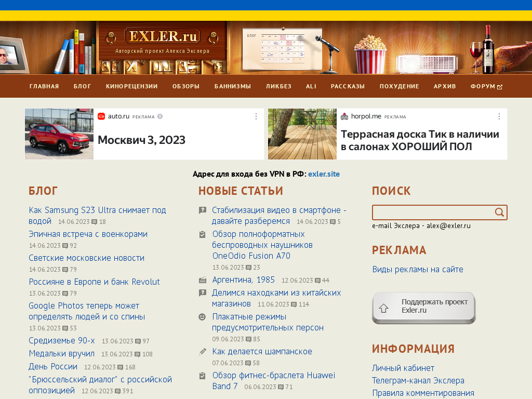The height and width of the screenshot is (399, 532).
Task: Click the external-link icon next to ФОРУМ
Action: (x=500, y=87)
